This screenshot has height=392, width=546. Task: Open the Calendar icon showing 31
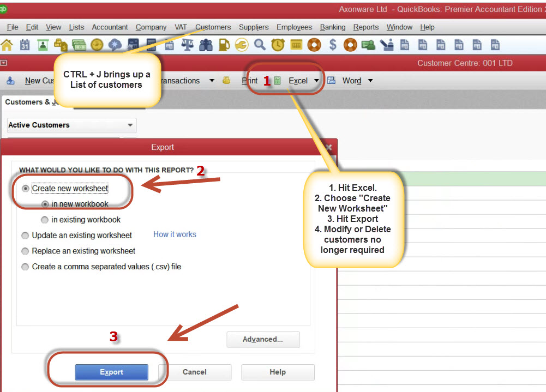tap(25, 45)
